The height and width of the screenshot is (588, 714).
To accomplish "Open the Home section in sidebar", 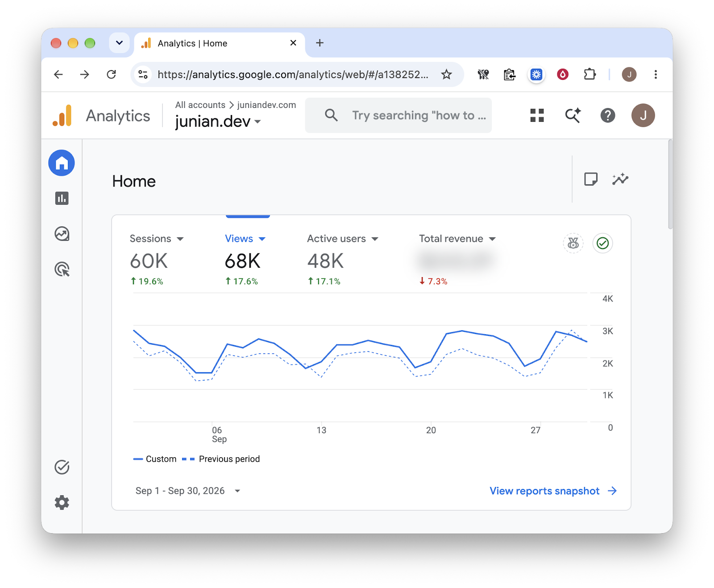I will click(62, 163).
